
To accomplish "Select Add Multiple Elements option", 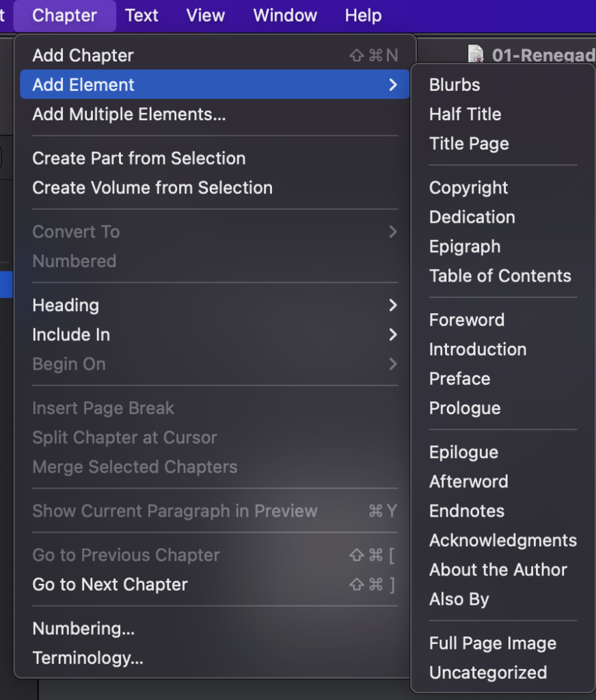I will click(128, 114).
